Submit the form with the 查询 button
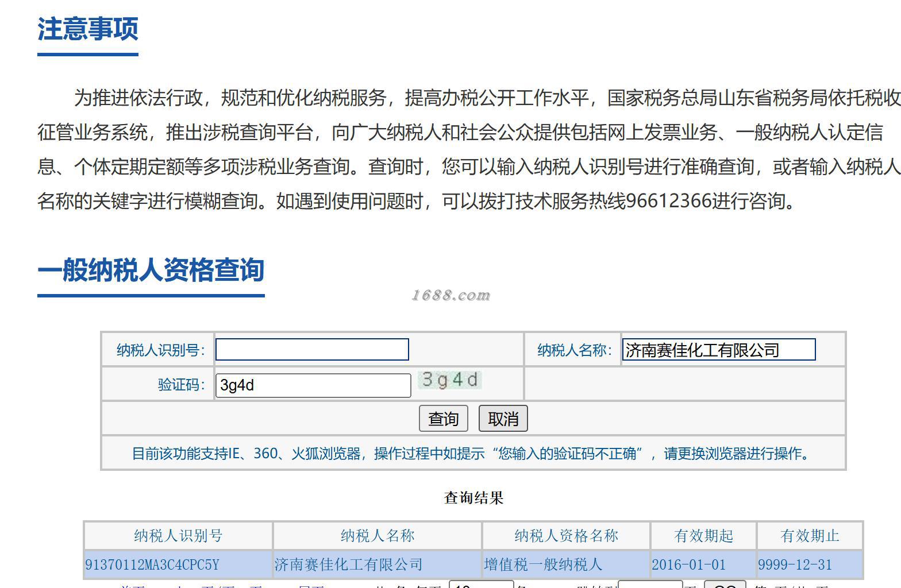 pos(444,419)
